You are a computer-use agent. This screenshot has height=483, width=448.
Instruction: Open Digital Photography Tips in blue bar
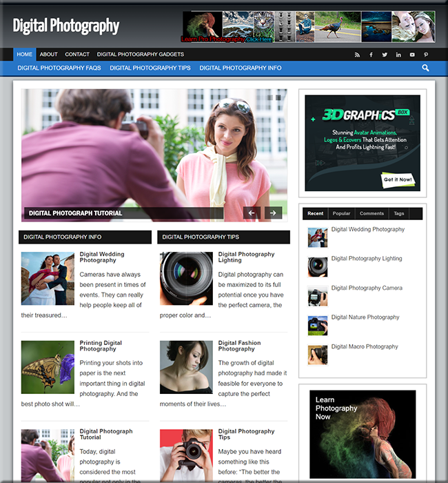pos(150,68)
